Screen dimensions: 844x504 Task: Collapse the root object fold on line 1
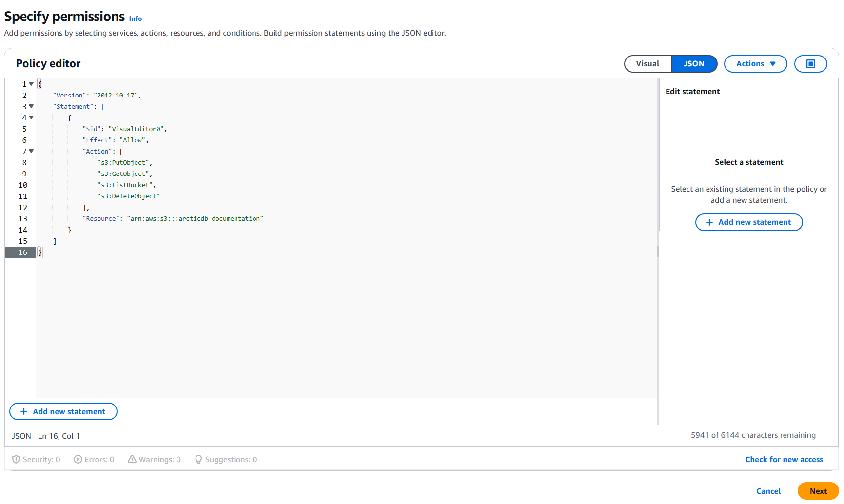(x=31, y=84)
